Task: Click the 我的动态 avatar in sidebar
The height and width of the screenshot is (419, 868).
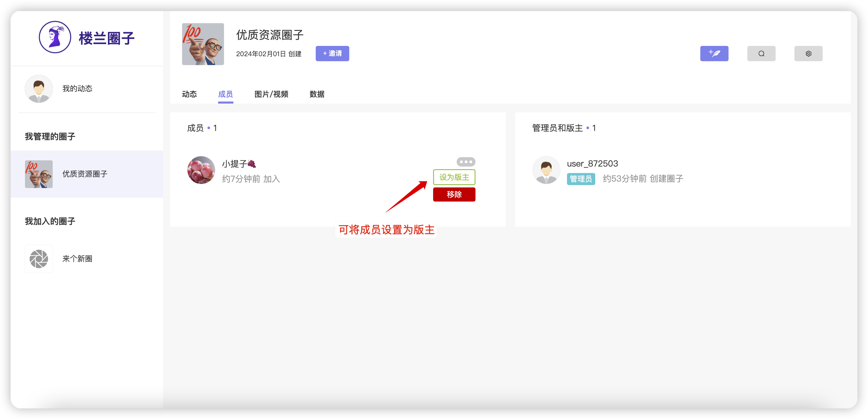Action: pos(39,89)
